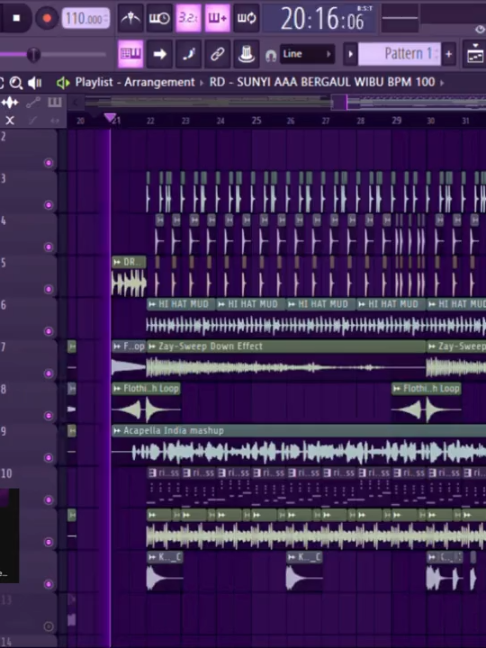The image size is (486, 648).
Task: Select second Flothi..h Loop clip near bar 29
Action: coord(426,401)
